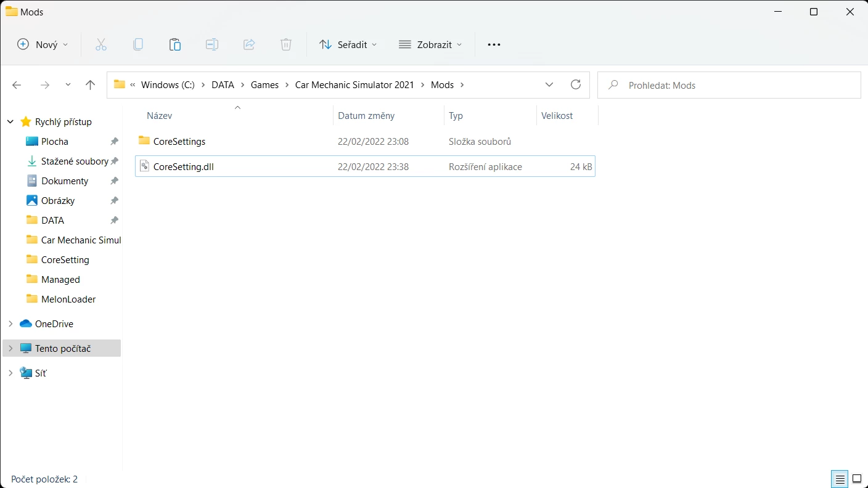Image resolution: width=868 pixels, height=488 pixels.
Task: Click the Rename icon in toolbar
Action: click(x=212, y=44)
